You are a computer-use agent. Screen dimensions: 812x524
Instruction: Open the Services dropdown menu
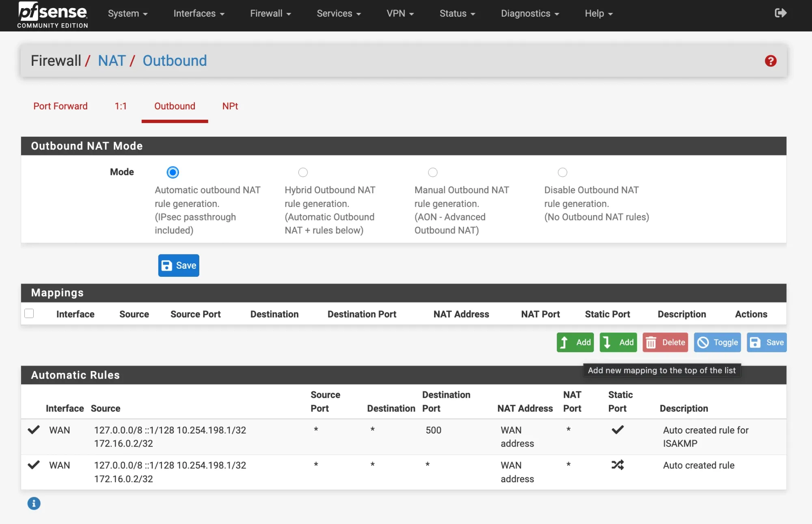(339, 13)
